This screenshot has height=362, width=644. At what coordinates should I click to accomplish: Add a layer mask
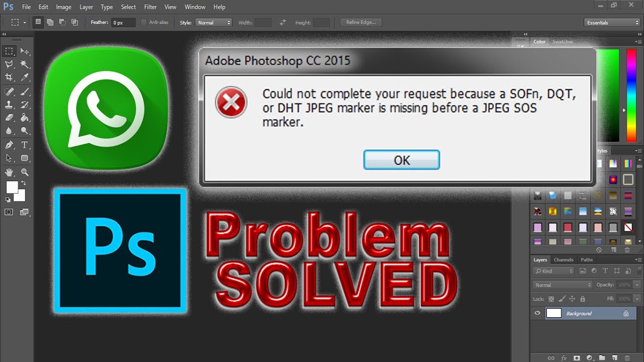[x=577, y=358]
